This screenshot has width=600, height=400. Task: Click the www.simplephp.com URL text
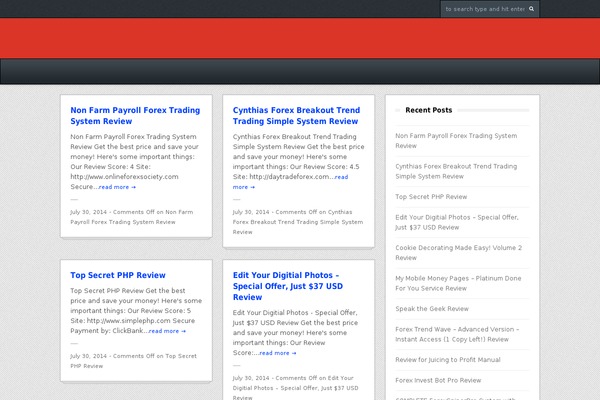pos(129,320)
